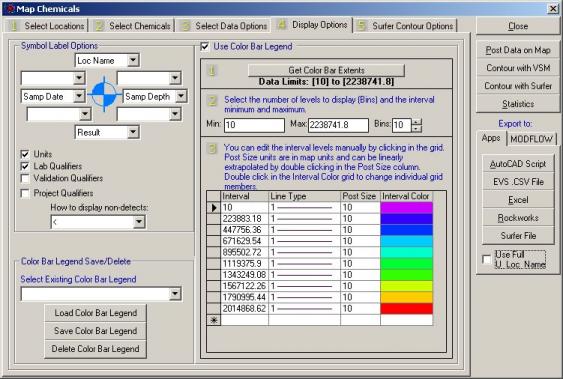
Task: Click the Close button
Action: click(518, 26)
